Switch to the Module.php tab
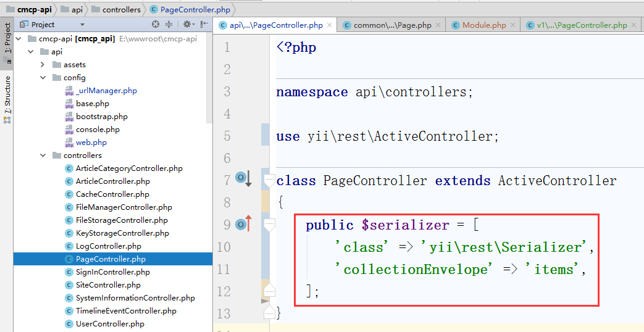 tap(483, 25)
